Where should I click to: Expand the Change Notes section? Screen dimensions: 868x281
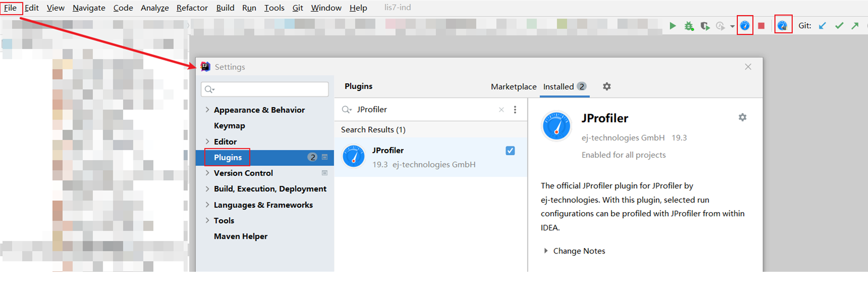click(546, 251)
